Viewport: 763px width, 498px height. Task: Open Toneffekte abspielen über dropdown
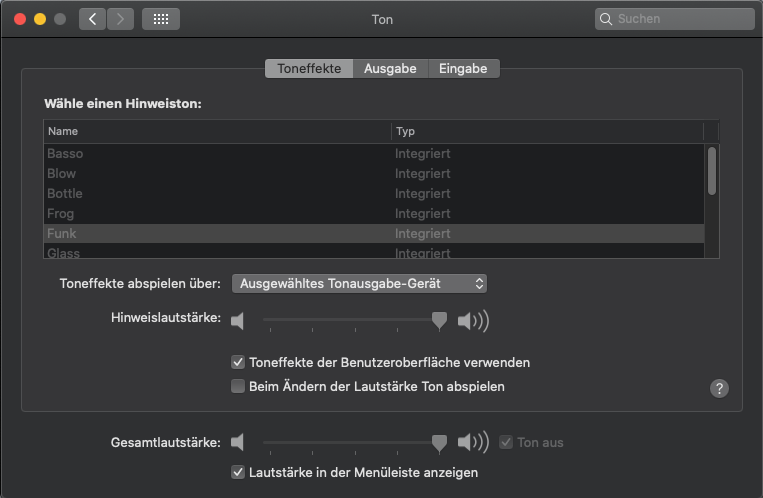click(x=359, y=284)
